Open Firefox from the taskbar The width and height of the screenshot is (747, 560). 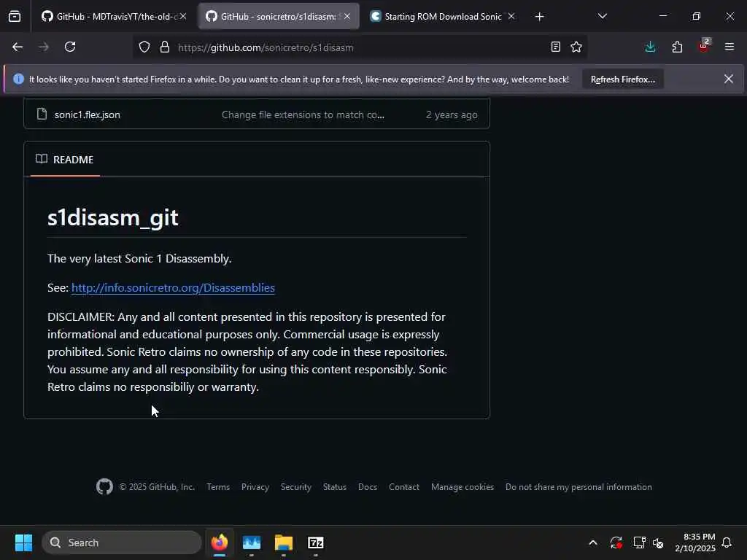219,542
